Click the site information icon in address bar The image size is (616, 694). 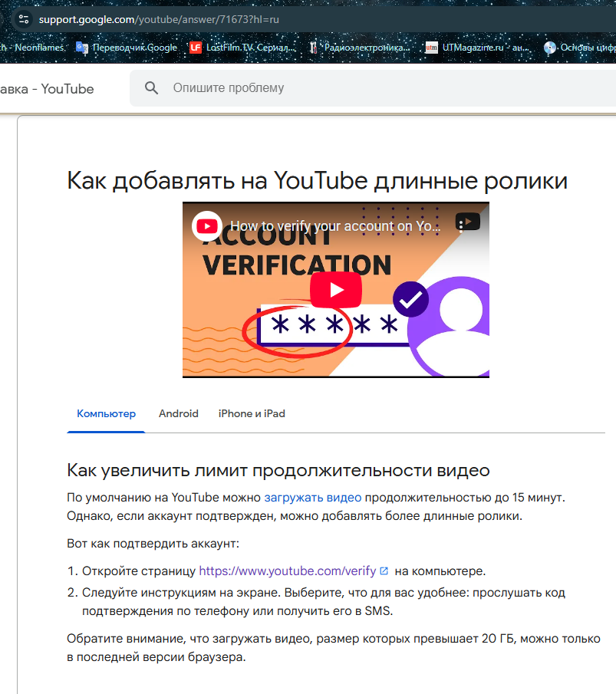24,19
